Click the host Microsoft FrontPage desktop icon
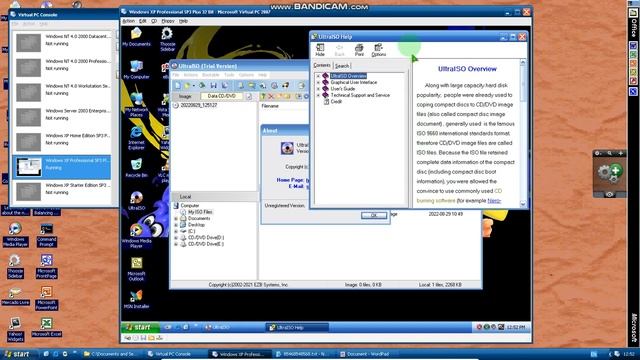 click(46, 267)
